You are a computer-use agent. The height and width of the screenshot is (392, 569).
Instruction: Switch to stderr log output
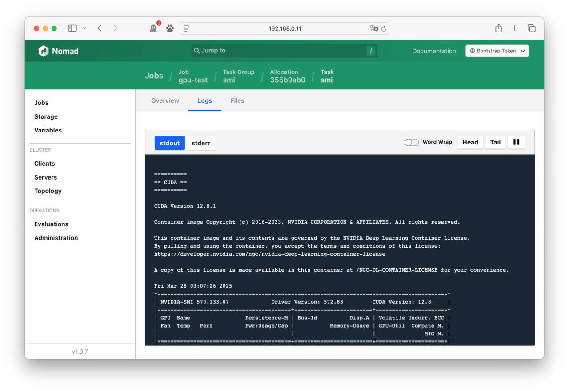[x=201, y=143]
